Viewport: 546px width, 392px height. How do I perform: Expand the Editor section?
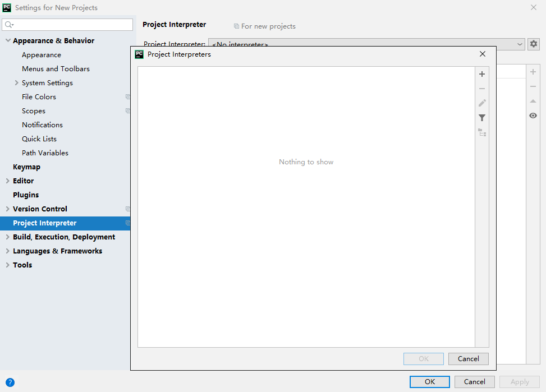[8, 181]
